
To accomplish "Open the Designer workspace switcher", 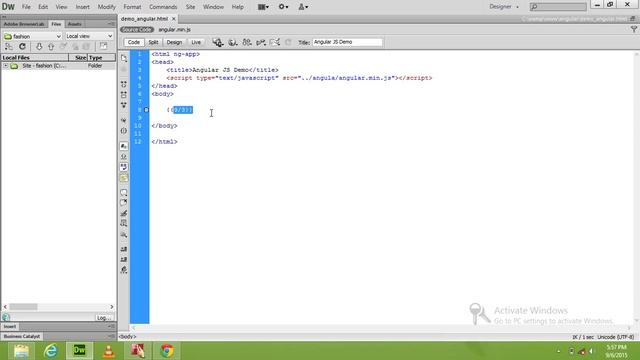I will click(504, 7).
